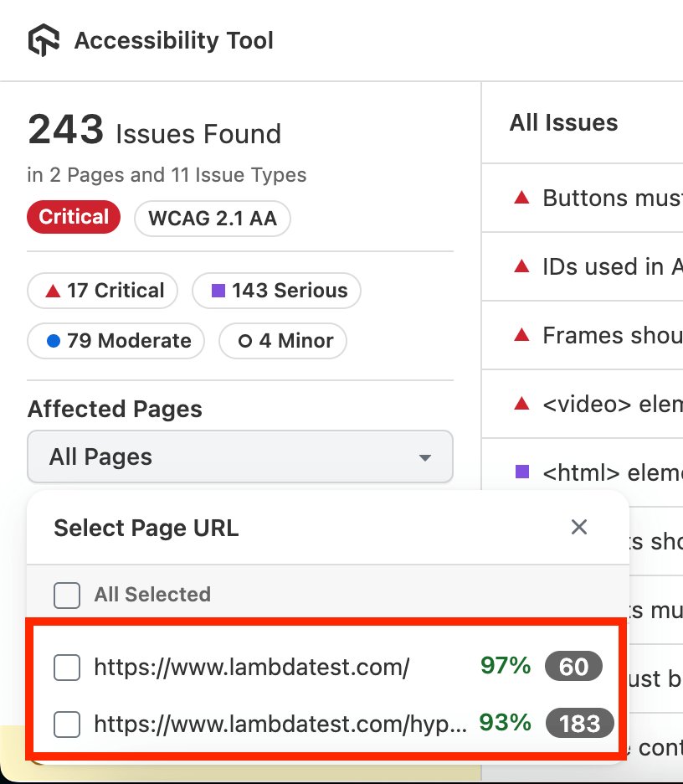Click the Accessibility Tool logo icon
Image resolution: width=683 pixels, height=784 pixels.
point(44,40)
